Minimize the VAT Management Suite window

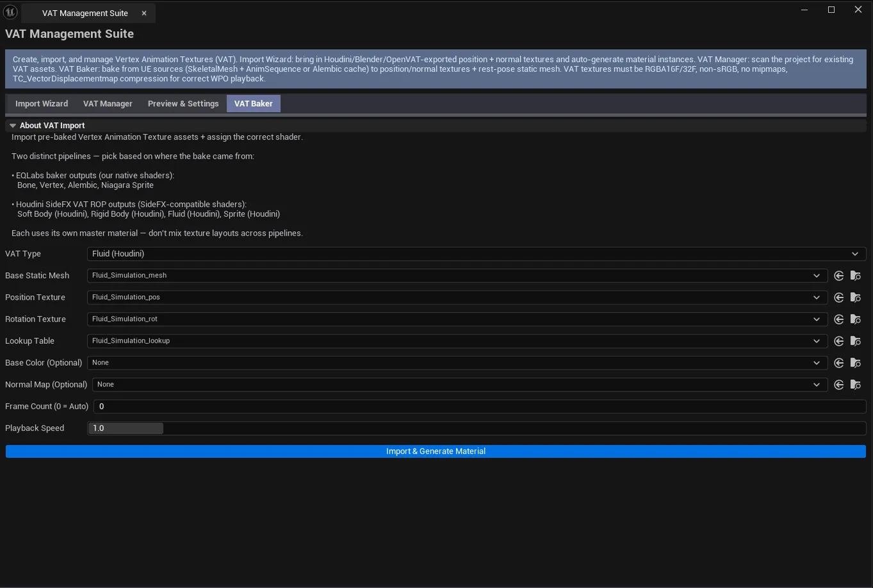(804, 10)
